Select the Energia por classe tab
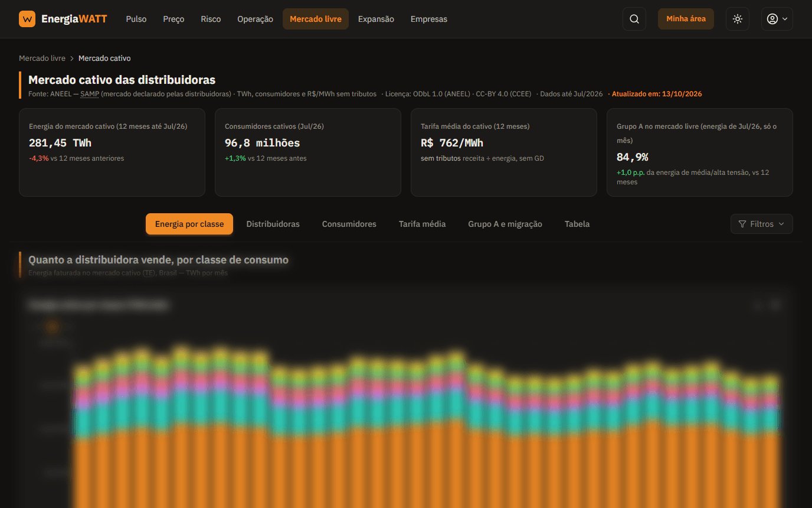Viewport: 812px width, 508px height. click(189, 224)
